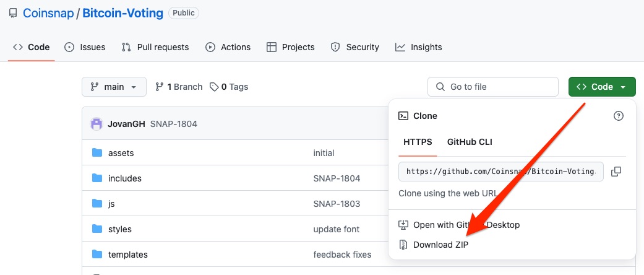Open the assets folder
This screenshot has width=644, height=275.
tap(121, 153)
